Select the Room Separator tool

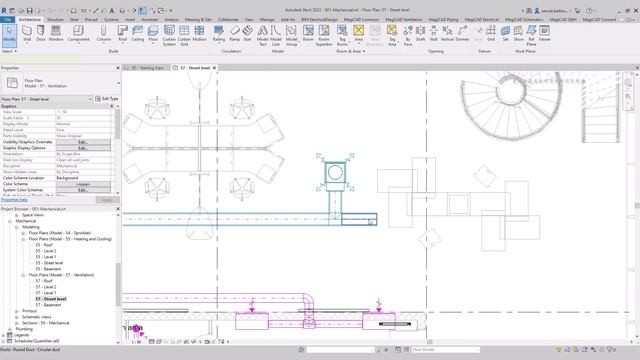click(324, 35)
